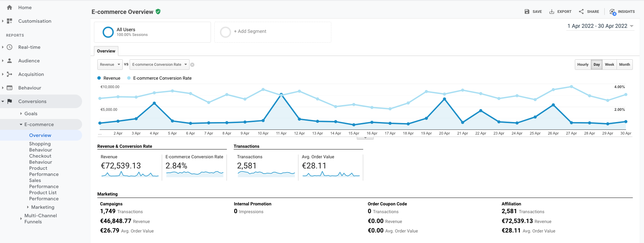The height and width of the screenshot is (243, 644).
Task: Remove the secondary metric comparison
Action: pyautogui.click(x=192, y=65)
